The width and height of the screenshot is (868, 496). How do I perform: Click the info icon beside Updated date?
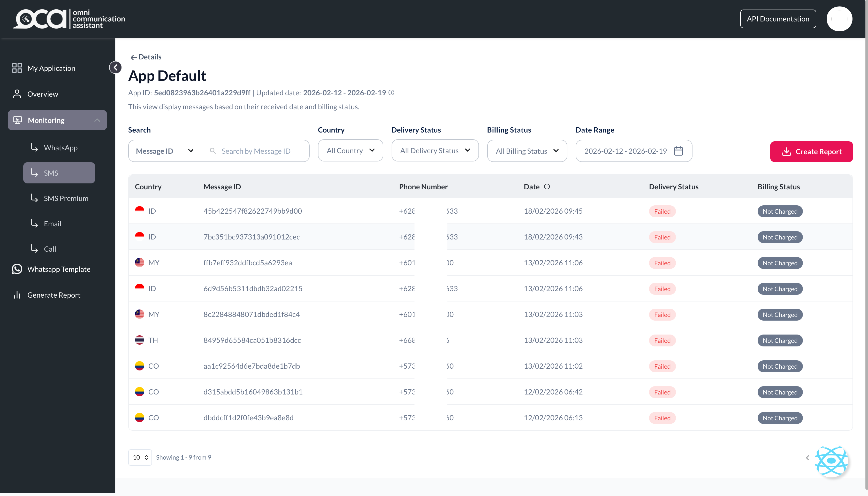392,93
